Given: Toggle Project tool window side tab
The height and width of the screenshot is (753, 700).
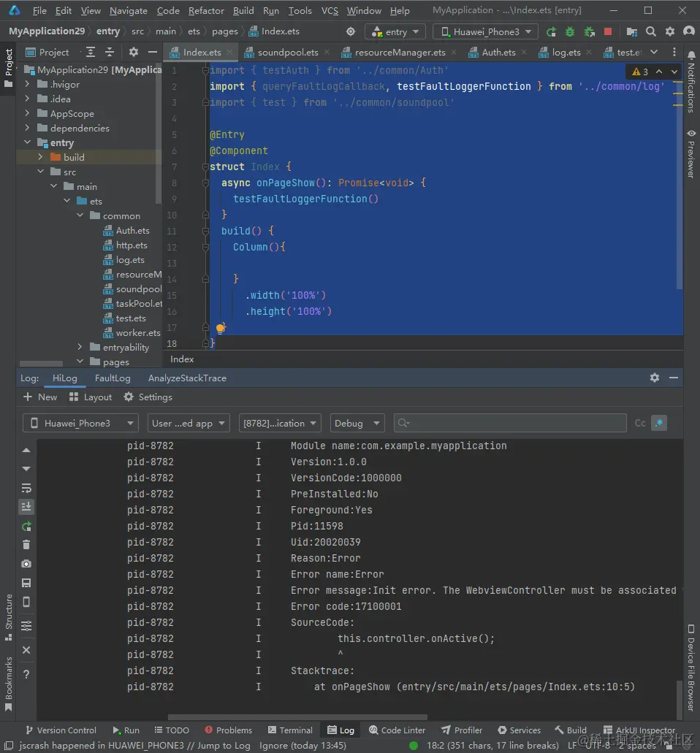Looking at the screenshot, I should [8, 68].
